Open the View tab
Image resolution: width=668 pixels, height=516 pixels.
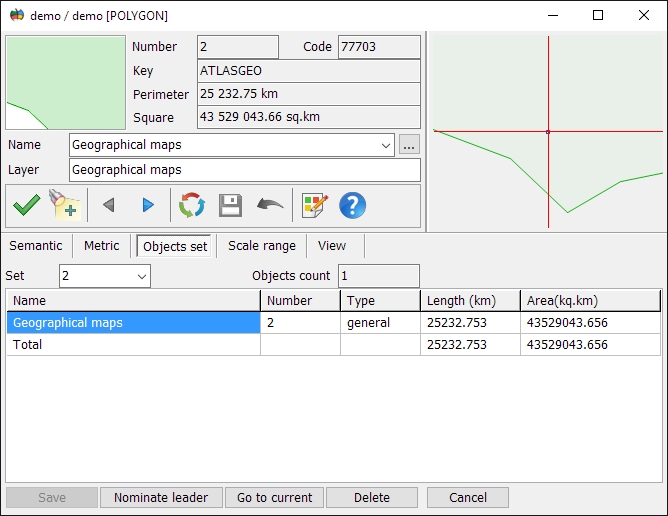pos(332,246)
